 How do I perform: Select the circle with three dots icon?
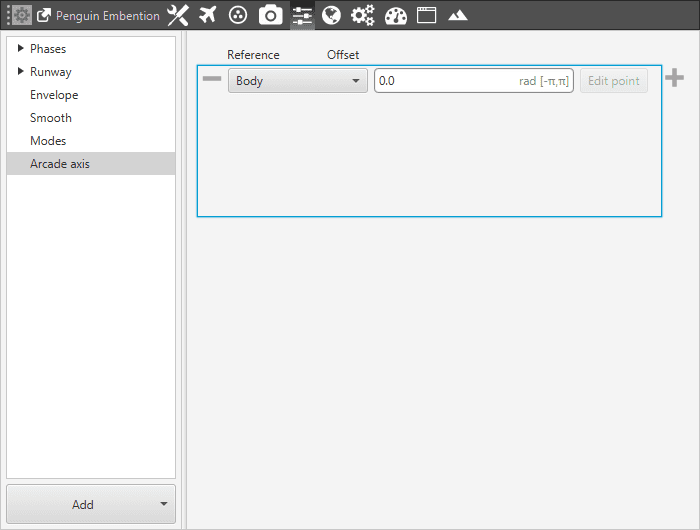point(238,15)
